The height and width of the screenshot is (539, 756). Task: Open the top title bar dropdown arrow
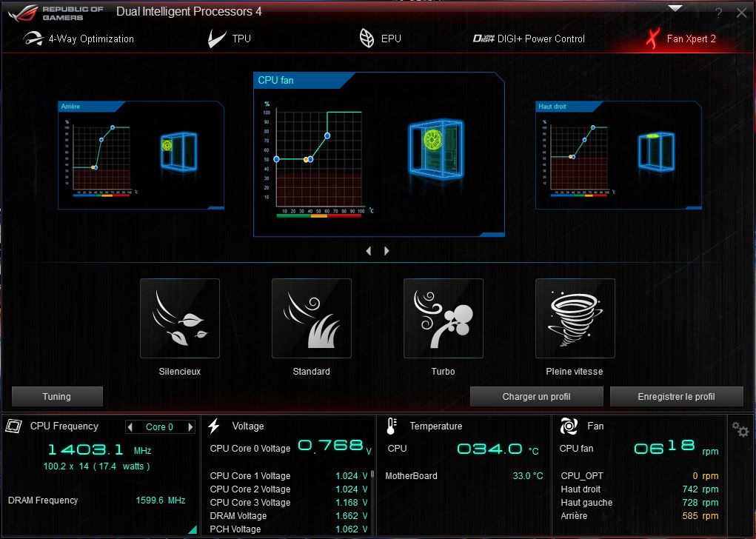click(x=675, y=8)
